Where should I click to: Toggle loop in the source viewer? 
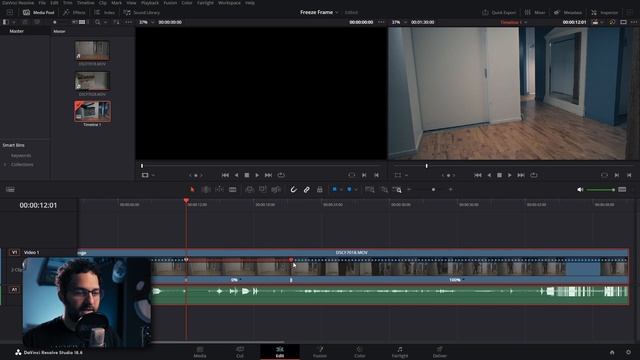pyautogui.click(x=281, y=175)
